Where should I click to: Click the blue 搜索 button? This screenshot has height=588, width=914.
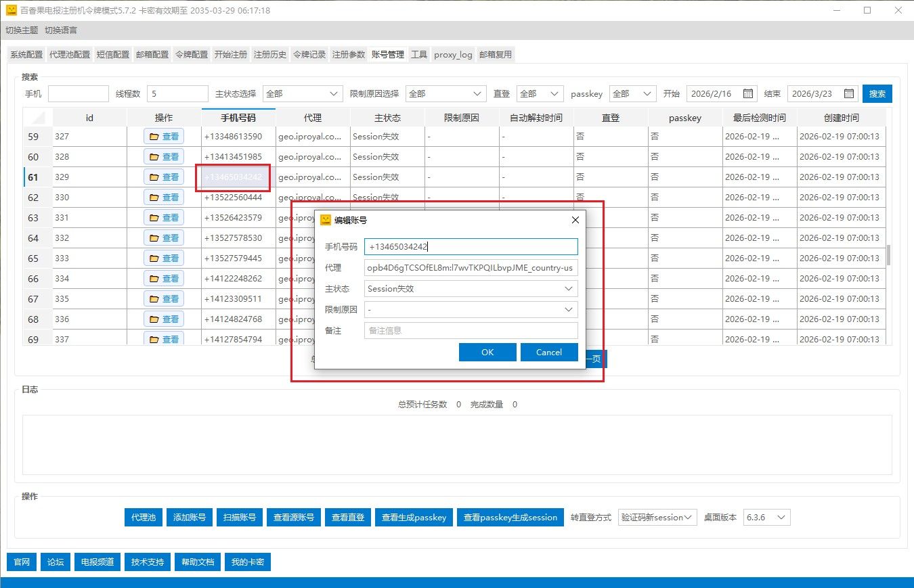point(877,94)
